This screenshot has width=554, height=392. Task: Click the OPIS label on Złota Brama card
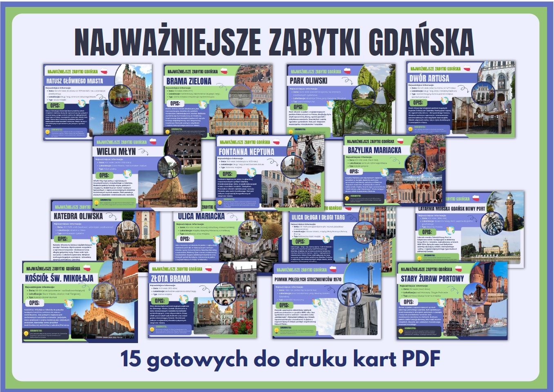coord(160,301)
